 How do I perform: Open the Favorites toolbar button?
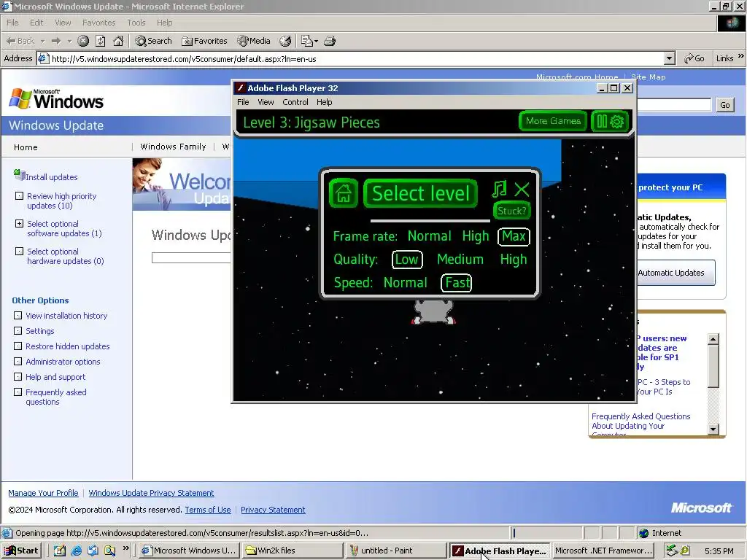(x=204, y=41)
